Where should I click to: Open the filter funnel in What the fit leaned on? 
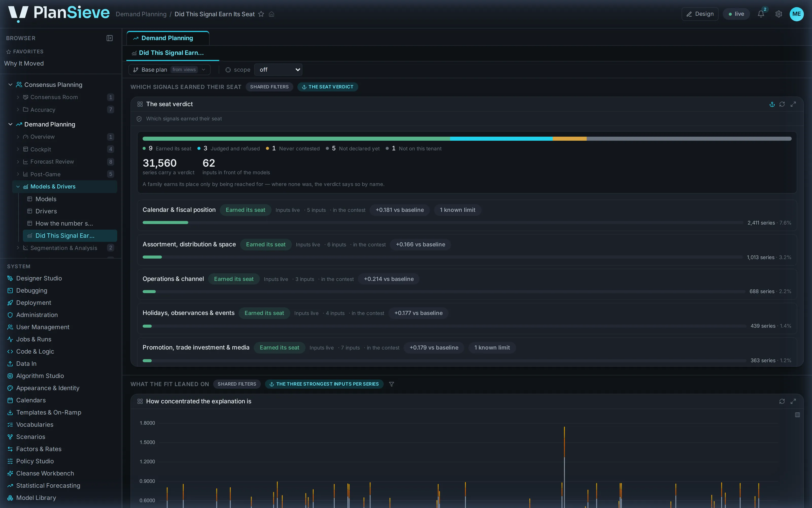click(391, 384)
